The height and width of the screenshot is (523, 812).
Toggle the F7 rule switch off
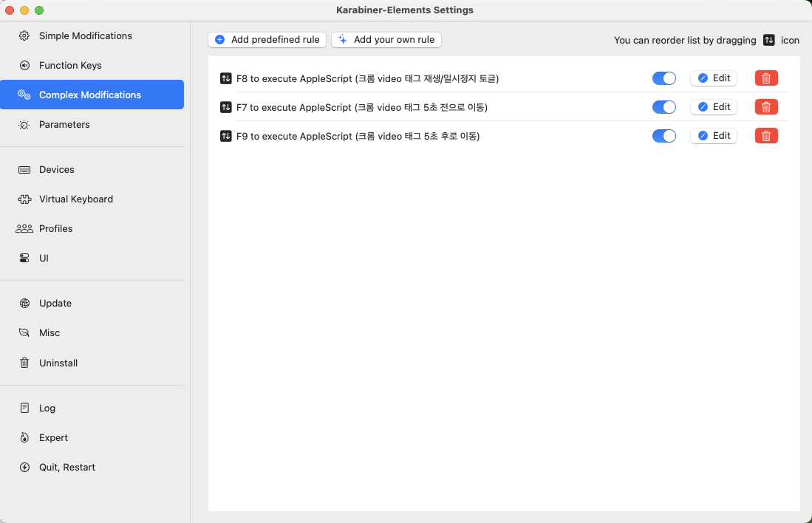click(x=664, y=107)
